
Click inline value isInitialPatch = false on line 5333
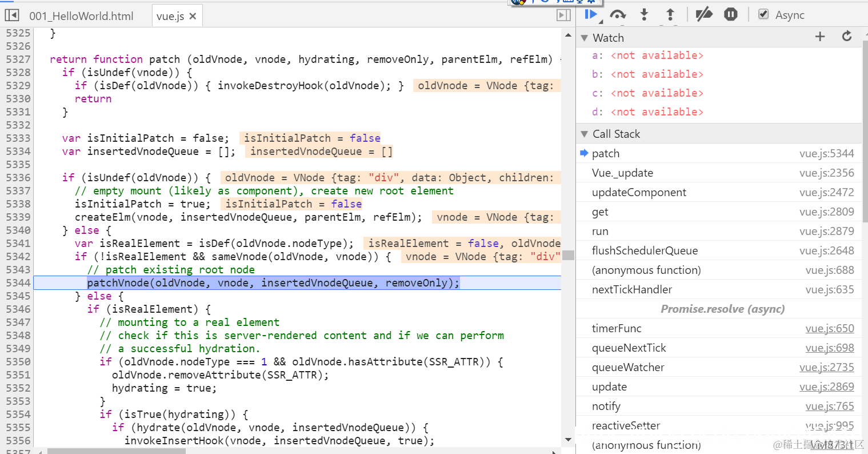311,138
